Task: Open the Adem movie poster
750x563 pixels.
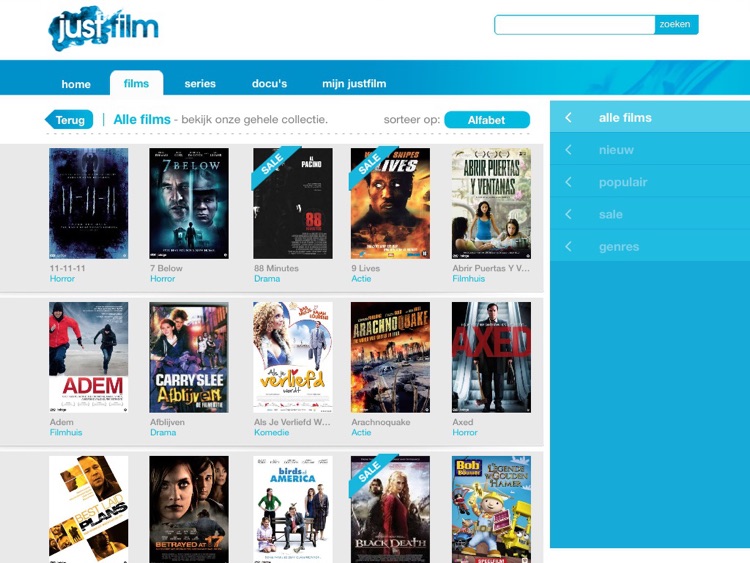Action: pyautogui.click(x=88, y=357)
